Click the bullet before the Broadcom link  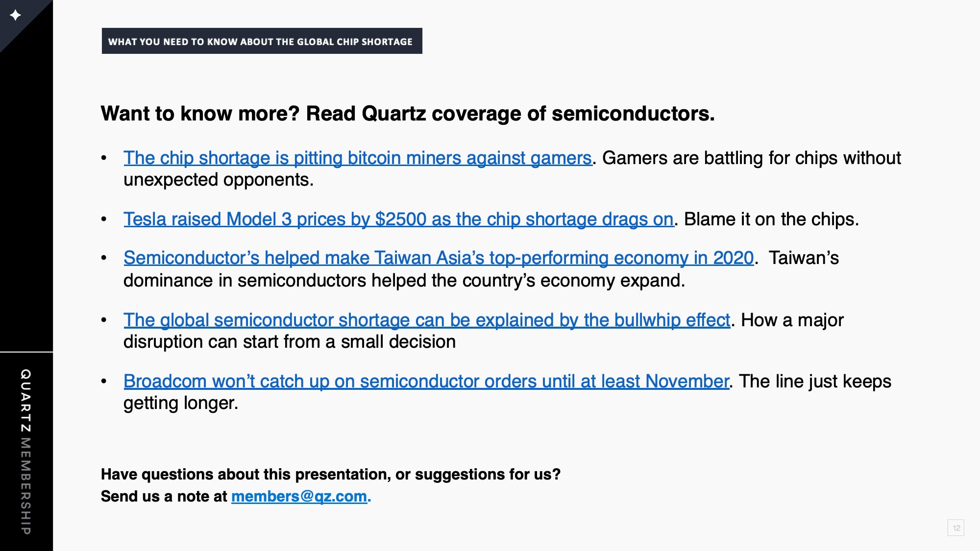pyautogui.click(x=104, y=382)
